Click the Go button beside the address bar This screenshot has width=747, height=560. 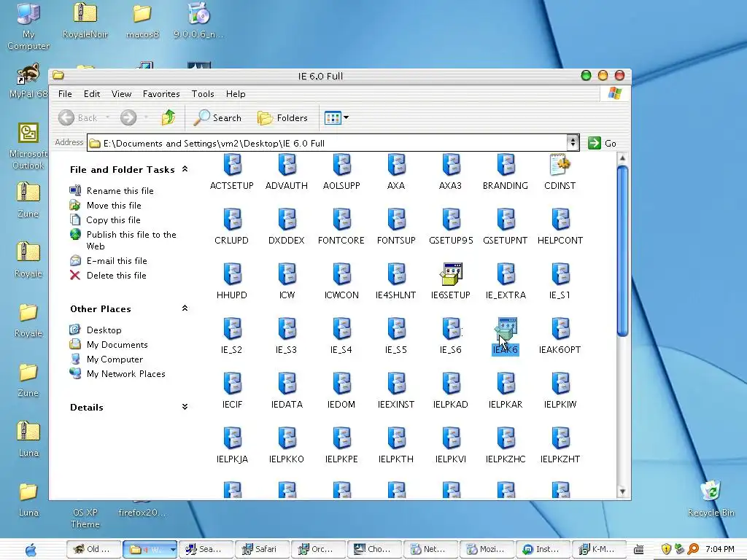click(x=602, y=143)
